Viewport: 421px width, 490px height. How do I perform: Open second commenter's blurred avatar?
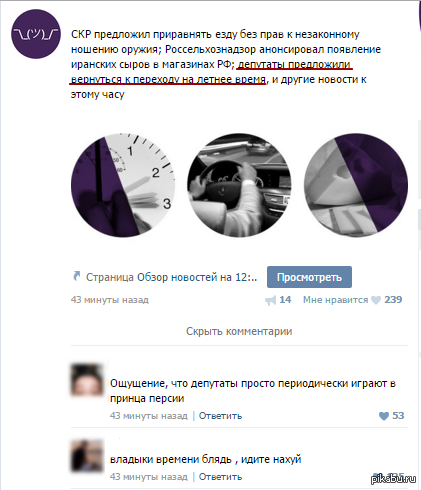tap(87, 455)
